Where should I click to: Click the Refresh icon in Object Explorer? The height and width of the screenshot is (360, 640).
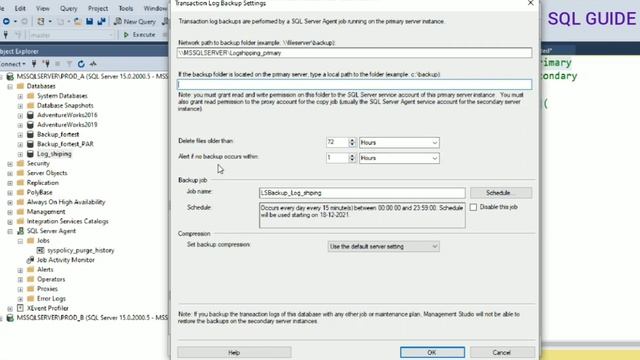click(81, 64)
